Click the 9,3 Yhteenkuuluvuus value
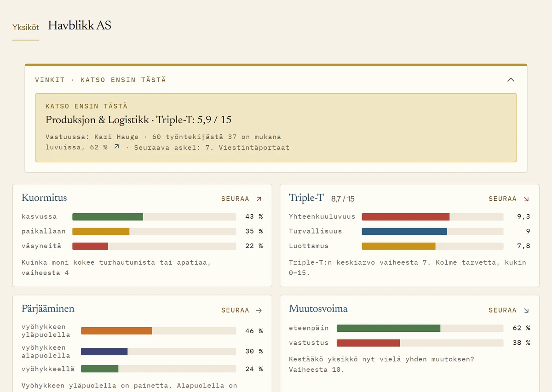 523,216
